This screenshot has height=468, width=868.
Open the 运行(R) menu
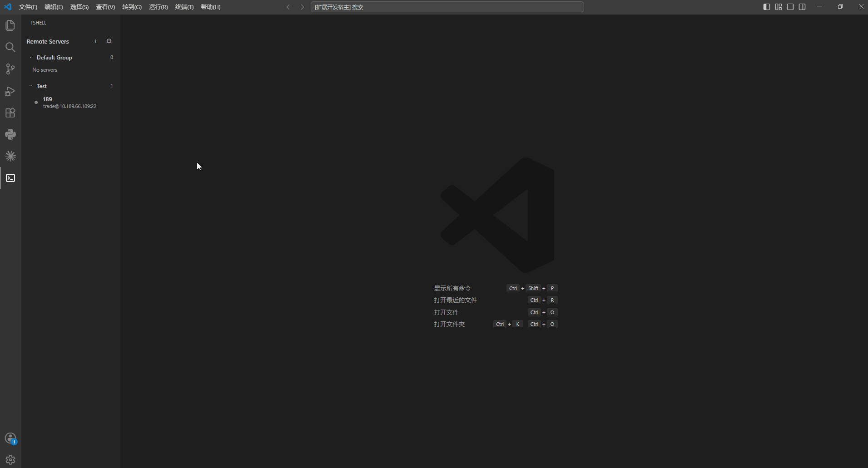[159, 7]
